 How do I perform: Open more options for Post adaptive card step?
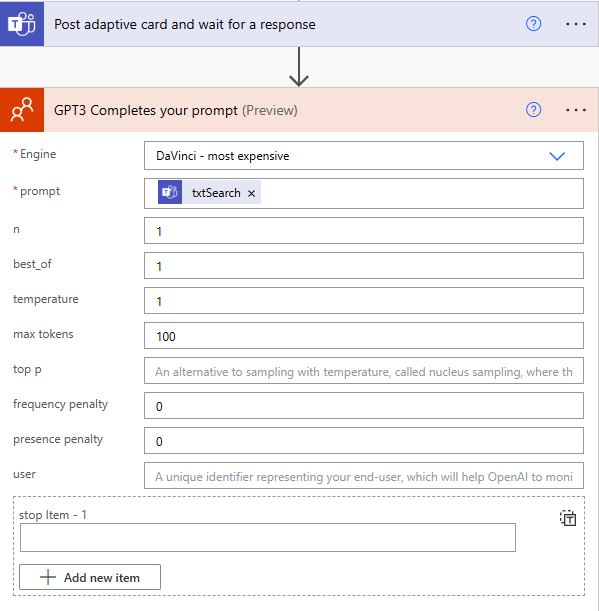click(576, 24)
